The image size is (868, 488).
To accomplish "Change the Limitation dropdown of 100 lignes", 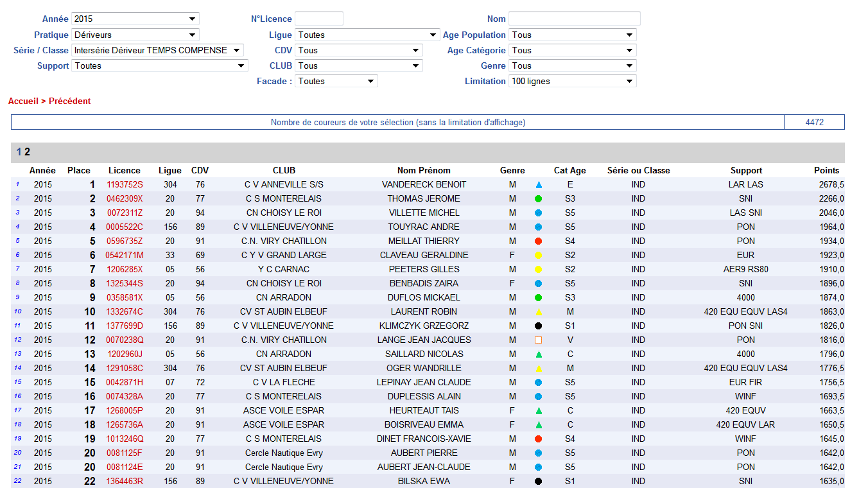I will [573, 81].
